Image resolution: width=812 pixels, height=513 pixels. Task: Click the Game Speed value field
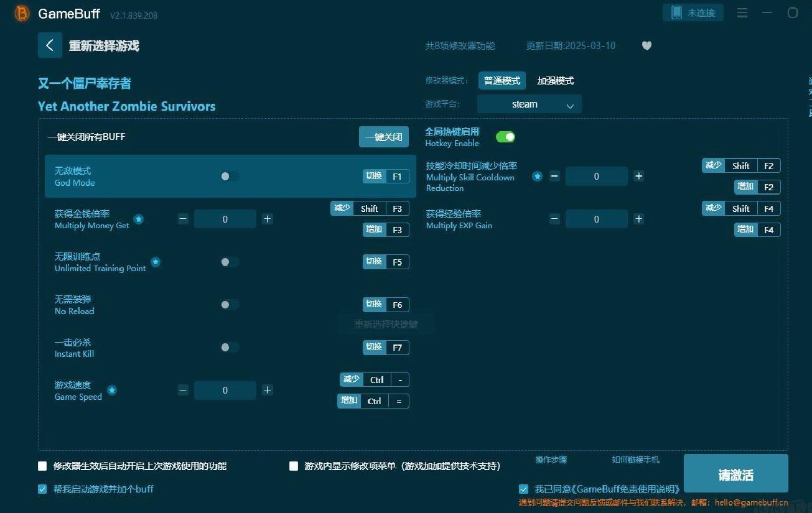[x=225, y=390]
